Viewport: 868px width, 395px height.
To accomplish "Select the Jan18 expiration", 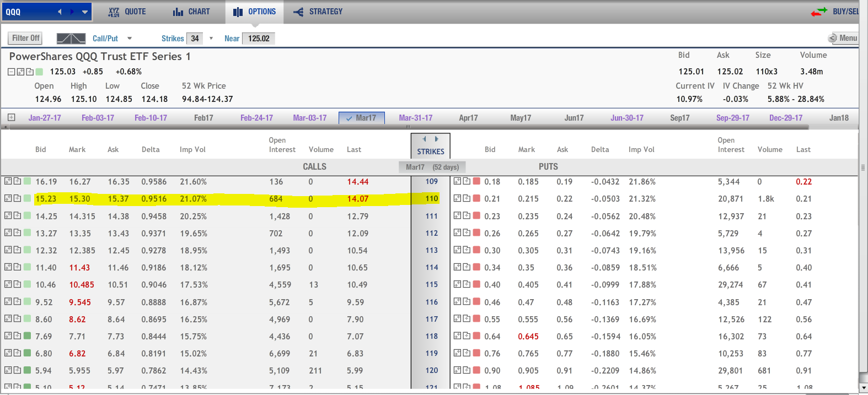I will point(839,118).
